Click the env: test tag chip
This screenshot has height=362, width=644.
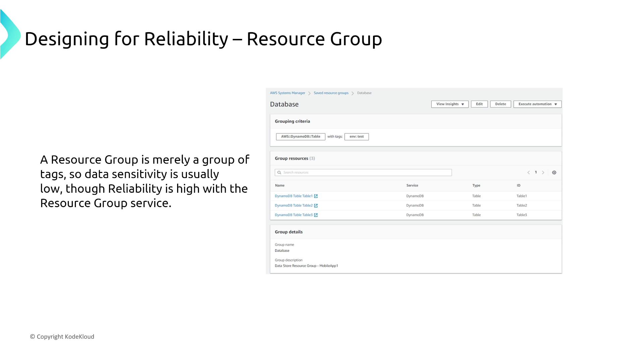(356, 137)
